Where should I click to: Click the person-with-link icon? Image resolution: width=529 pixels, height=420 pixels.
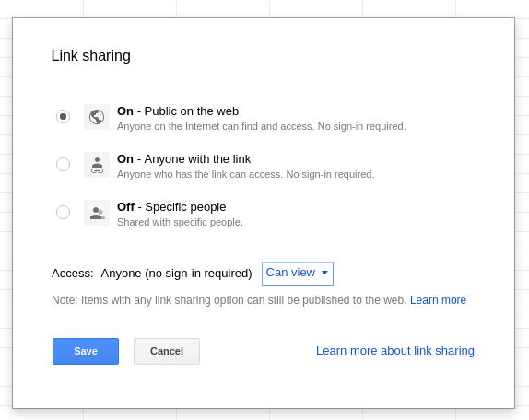pos(97,165)
